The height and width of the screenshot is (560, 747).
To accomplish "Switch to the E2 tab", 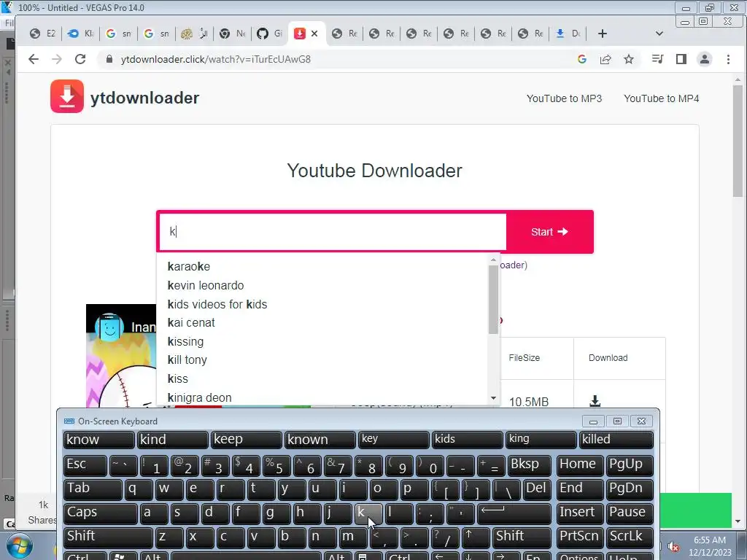I will pos(43,34).
